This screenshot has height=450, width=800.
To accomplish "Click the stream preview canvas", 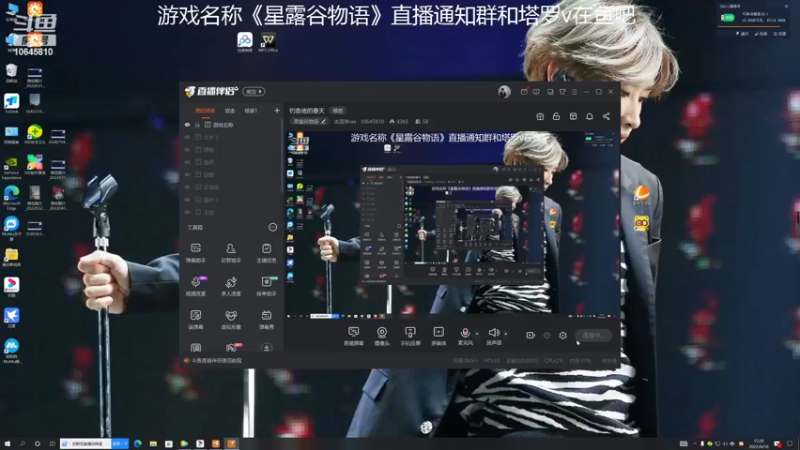I will pos(452,225).
